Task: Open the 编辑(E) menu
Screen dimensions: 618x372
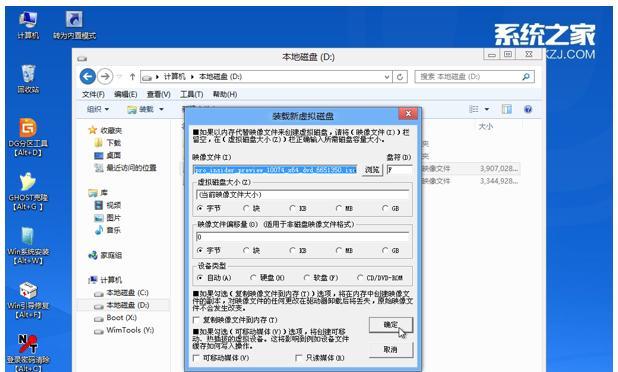Action: [x=125, y=94]
